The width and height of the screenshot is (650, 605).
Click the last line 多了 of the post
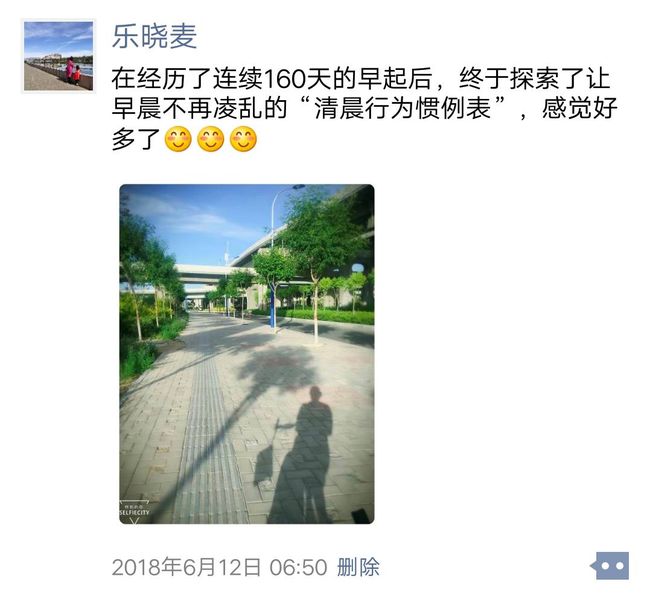[136, 139]
